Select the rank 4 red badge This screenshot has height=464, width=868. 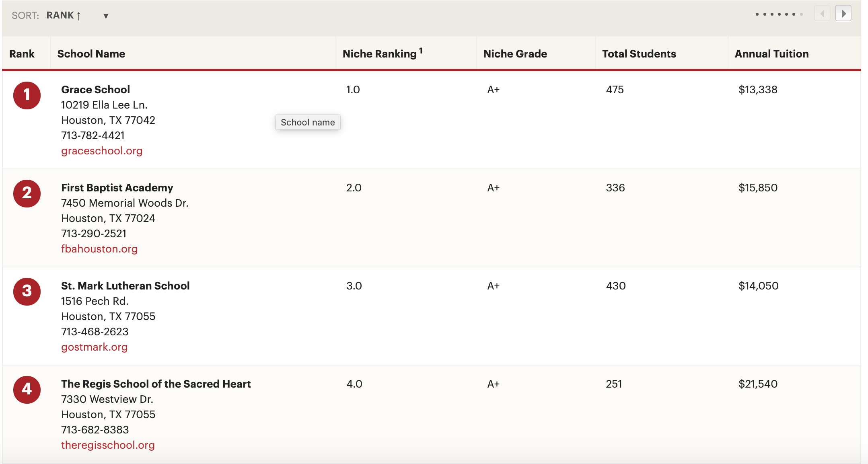pos(27,390)
